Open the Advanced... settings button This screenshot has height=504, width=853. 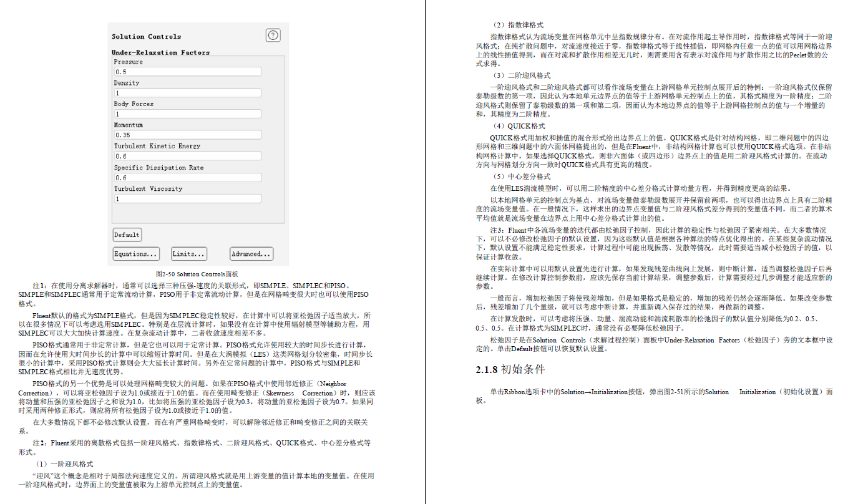click(x=251, y=254)
